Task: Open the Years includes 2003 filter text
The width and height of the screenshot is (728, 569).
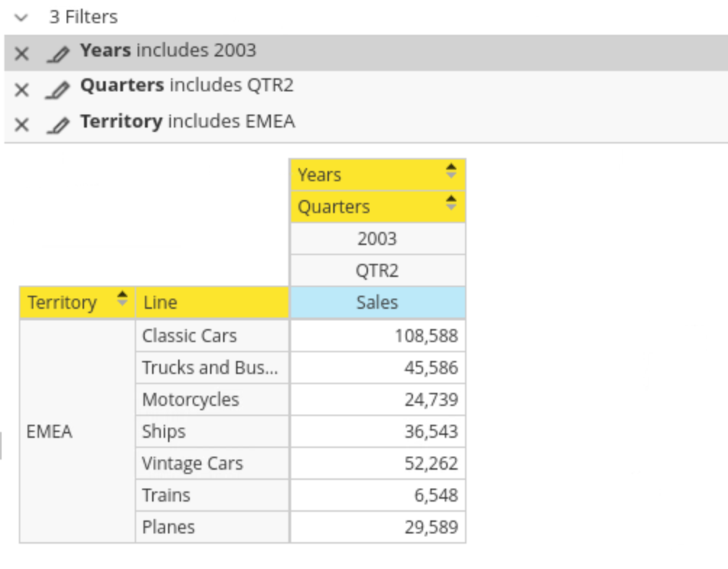Action: [168, 51]
